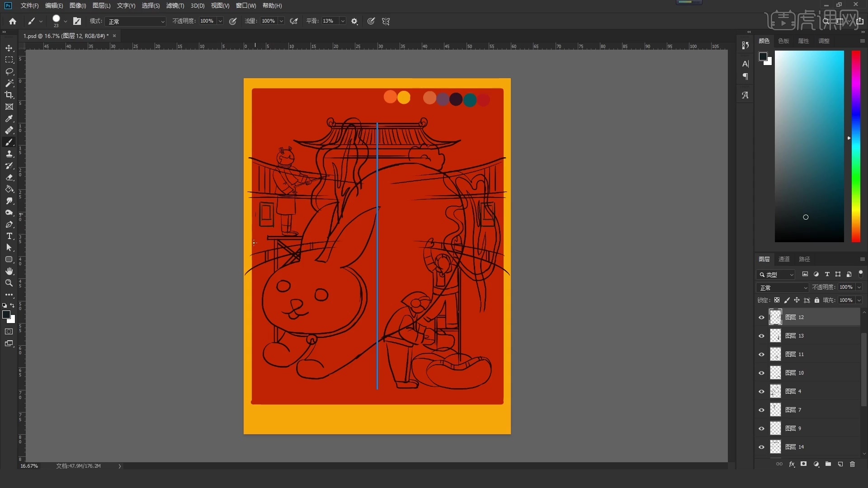Select the Lasso tool
The height and width of the screenshot is (488, 868).
9,71
